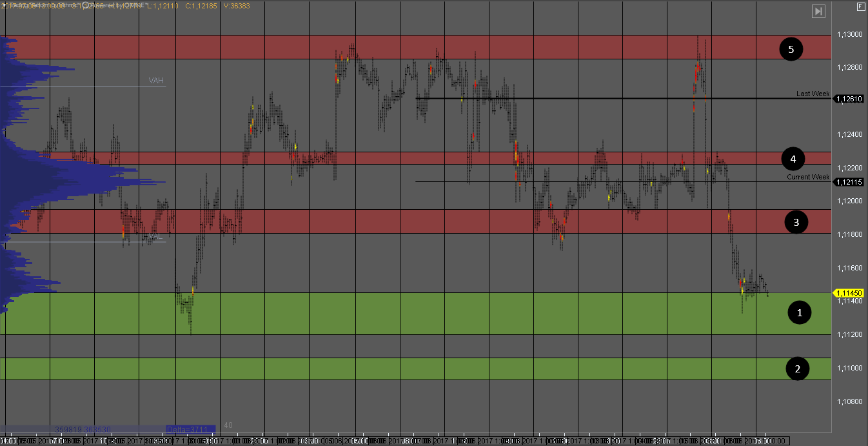Select the circled number 1 marker

[x=800, y=313]
